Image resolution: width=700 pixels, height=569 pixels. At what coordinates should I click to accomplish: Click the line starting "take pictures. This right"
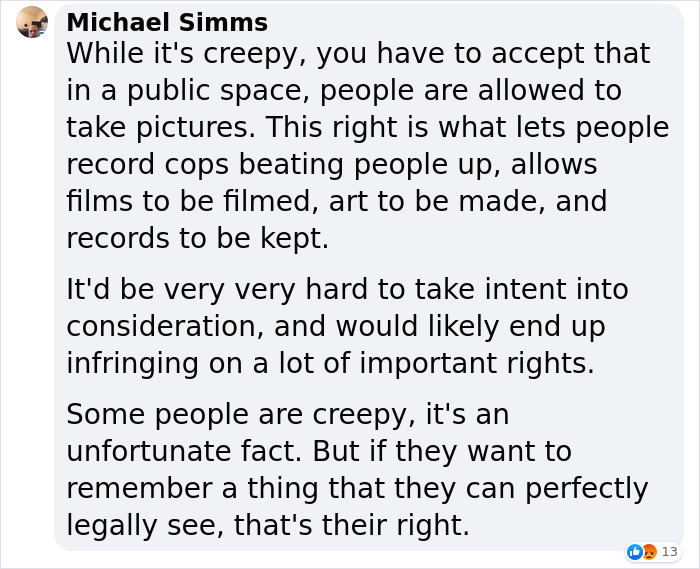367,127
